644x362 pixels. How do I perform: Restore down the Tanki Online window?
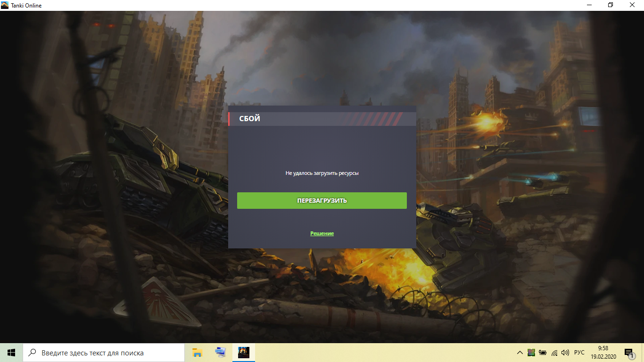coord(611,5)
